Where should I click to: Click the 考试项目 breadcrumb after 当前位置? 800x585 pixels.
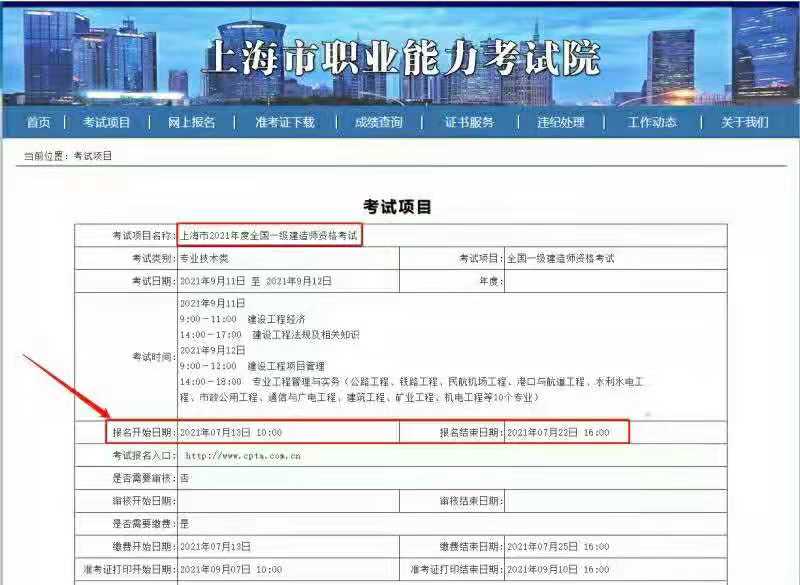pyautogui.click(x=93, y=157)
